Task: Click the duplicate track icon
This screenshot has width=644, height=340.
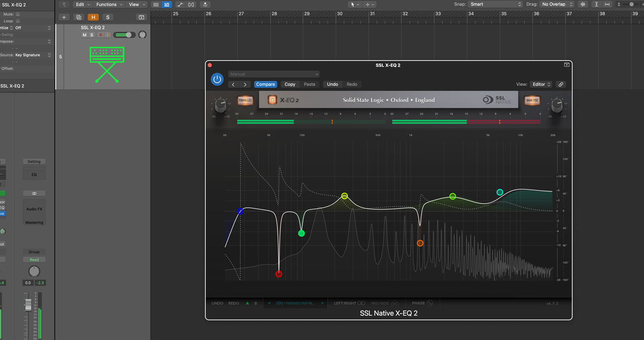Action: [78, 17]
